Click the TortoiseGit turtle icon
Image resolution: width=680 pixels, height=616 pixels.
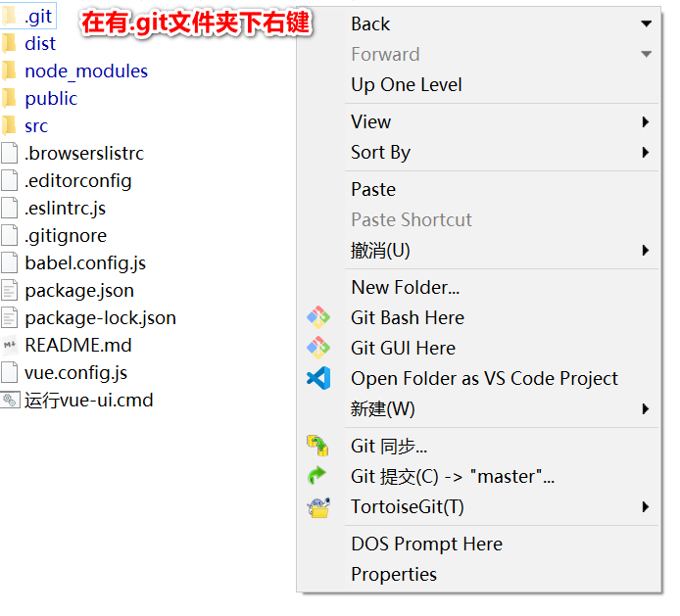point(318,507)
